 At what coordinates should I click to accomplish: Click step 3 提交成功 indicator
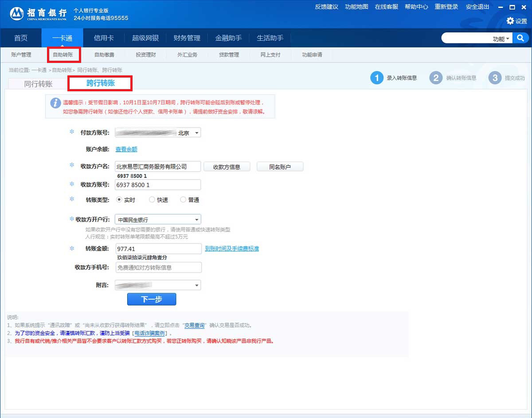coord(507,78)
